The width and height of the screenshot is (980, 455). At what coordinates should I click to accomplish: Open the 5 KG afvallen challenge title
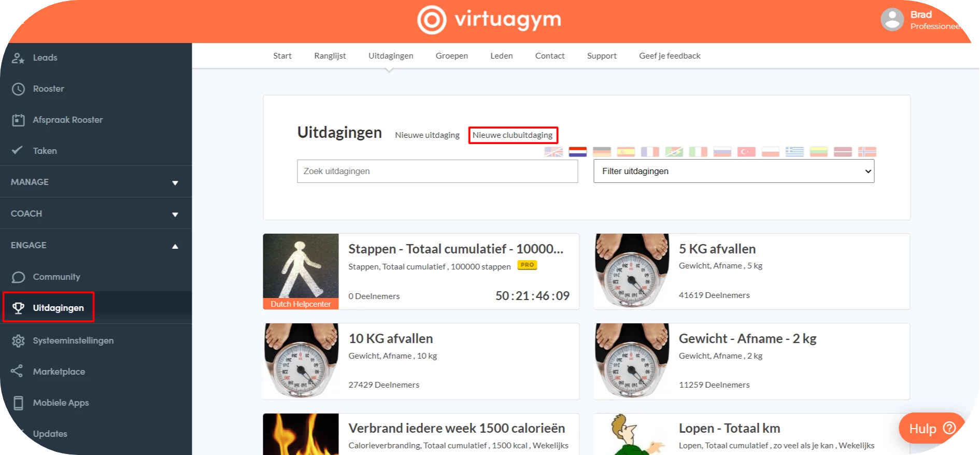coord(717,249)
